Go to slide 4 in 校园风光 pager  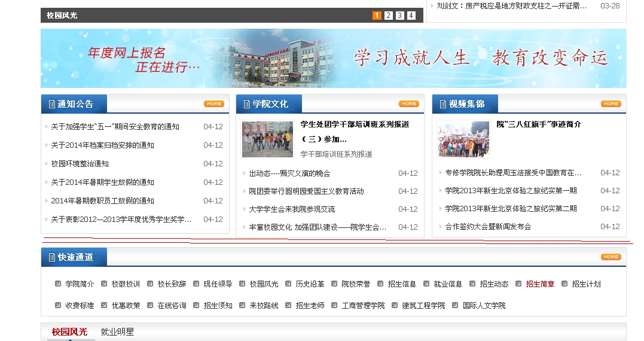pos(411,16)
